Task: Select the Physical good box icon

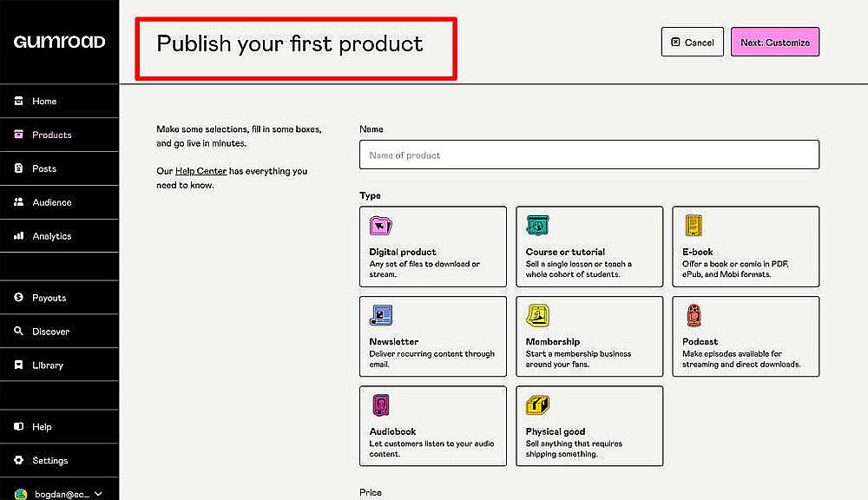Action: point(537,405)
